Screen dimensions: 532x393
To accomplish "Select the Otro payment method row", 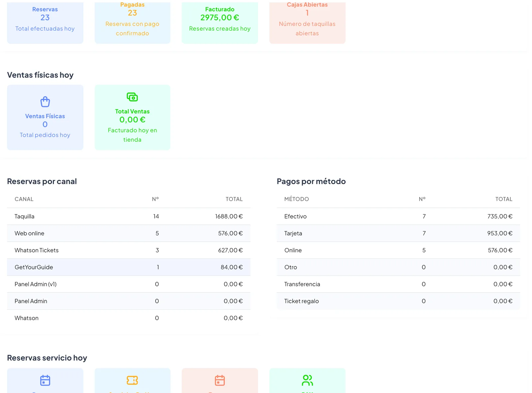I will tap(398, 267).
